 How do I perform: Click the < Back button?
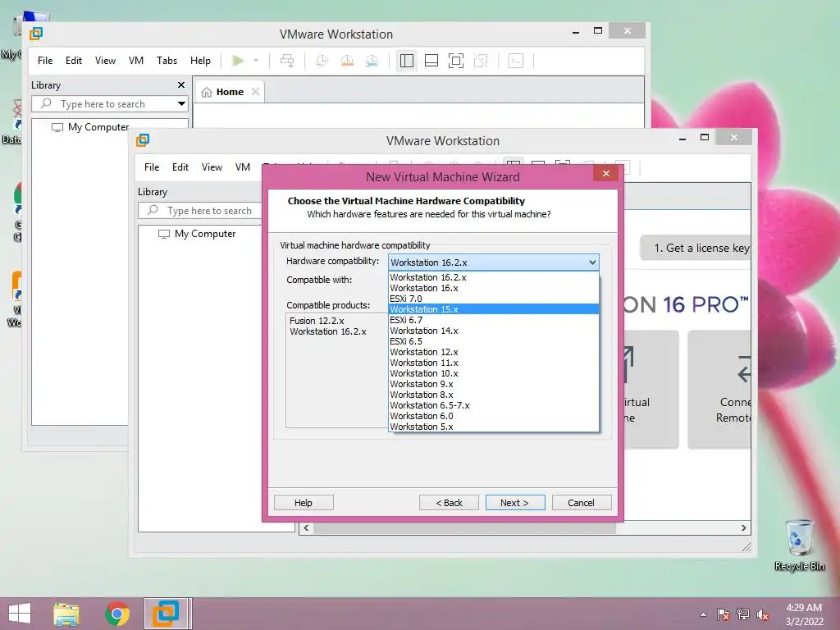pos(449,503)
